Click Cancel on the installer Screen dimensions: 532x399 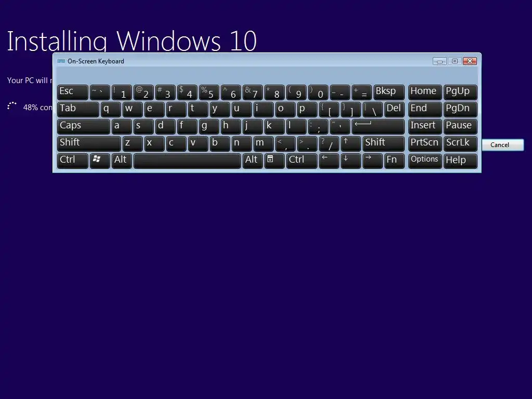503,145
